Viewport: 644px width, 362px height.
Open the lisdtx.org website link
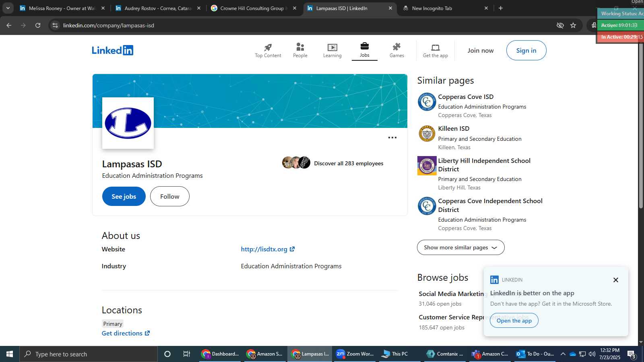pos(268,249)
